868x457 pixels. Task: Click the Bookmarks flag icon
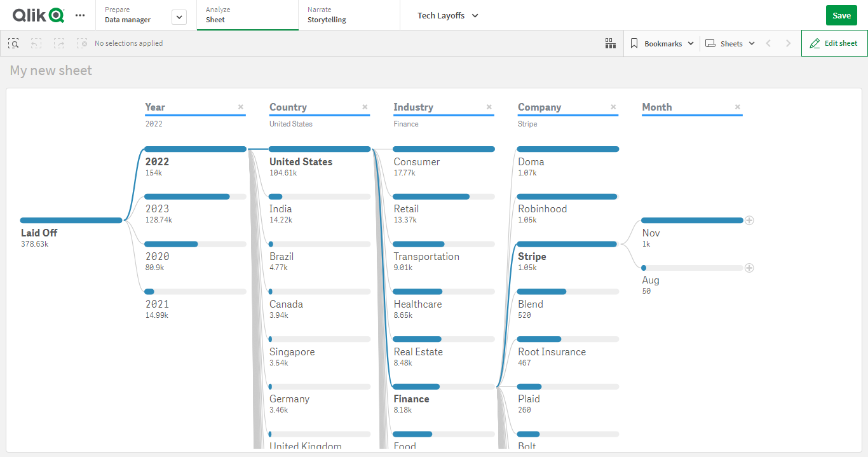634,43
